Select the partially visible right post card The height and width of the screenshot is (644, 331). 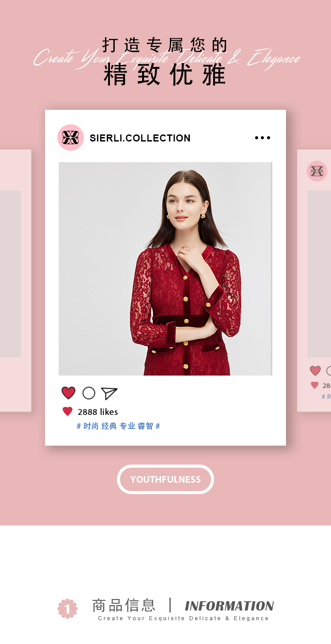pos(314,281)
